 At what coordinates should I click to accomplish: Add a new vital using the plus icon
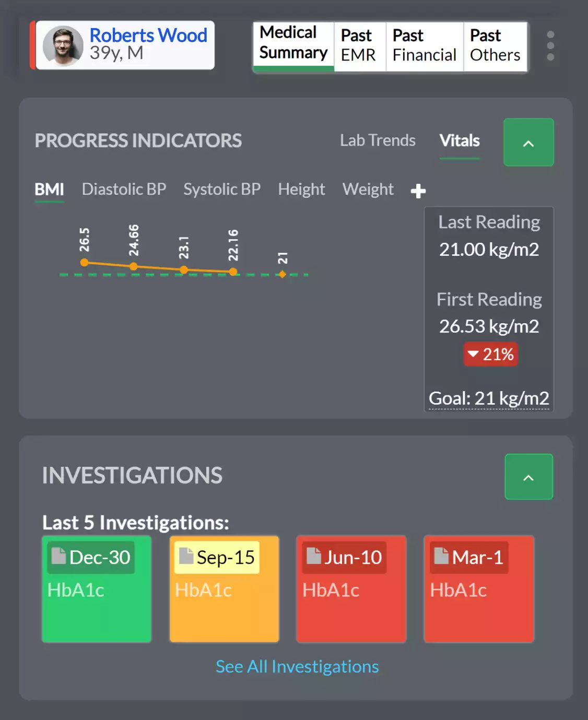tap(418, 191)
